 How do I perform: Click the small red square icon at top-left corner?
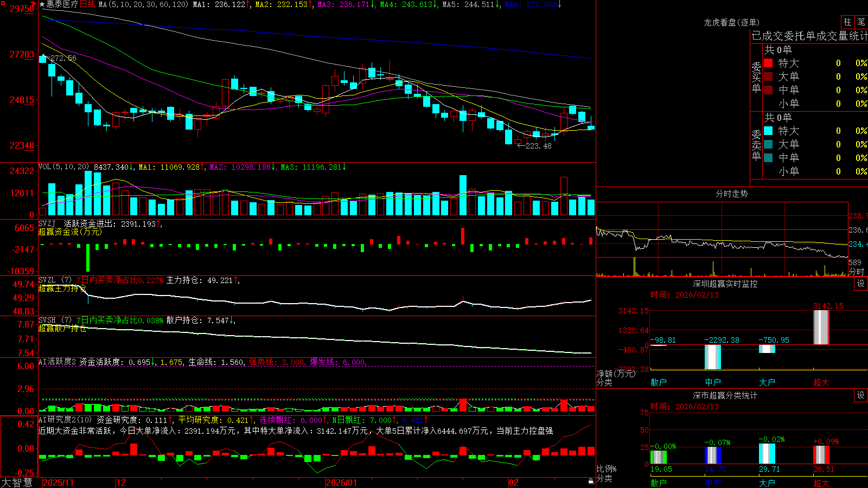(x=3, y=3)
